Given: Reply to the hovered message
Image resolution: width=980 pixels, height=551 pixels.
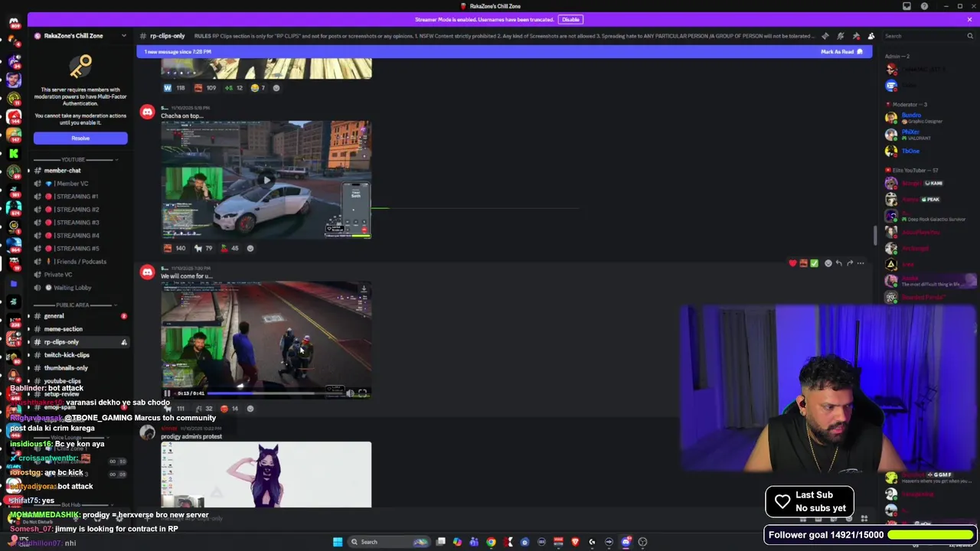Looking at the screenshot, I should [838, 263].
